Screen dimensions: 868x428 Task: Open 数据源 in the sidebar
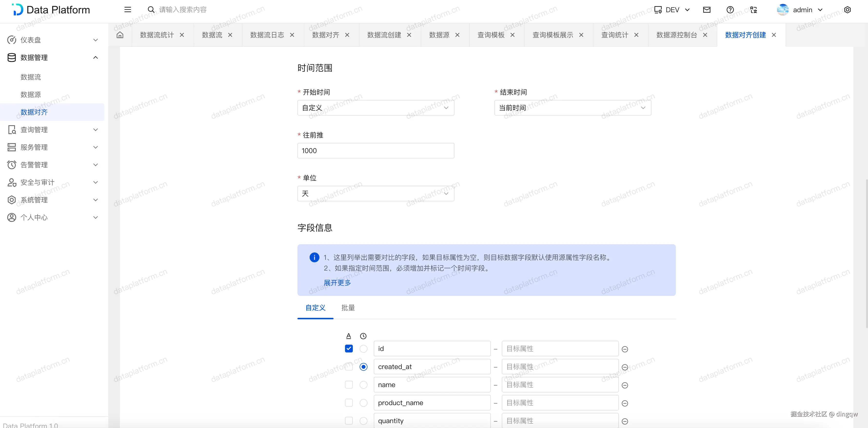31,95
